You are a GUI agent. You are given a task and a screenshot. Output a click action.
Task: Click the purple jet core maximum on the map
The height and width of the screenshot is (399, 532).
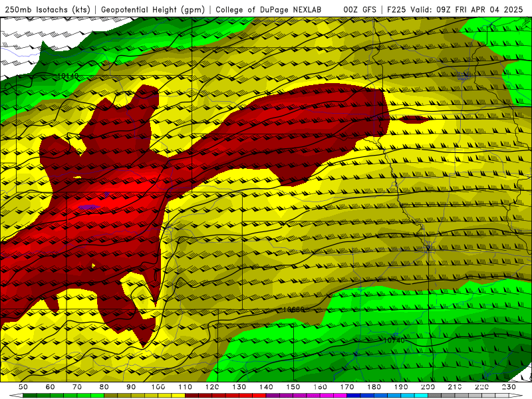point(89,207)
